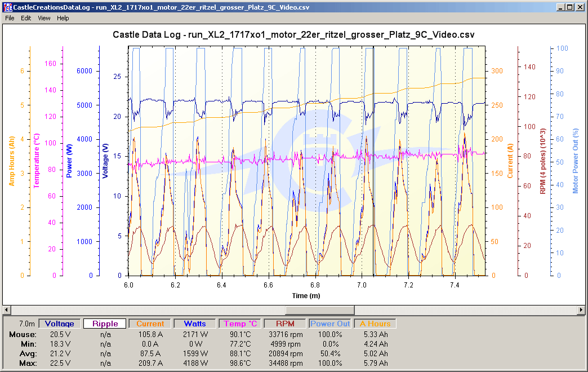Click the Max current value 209.7 A

coord(150,363)
